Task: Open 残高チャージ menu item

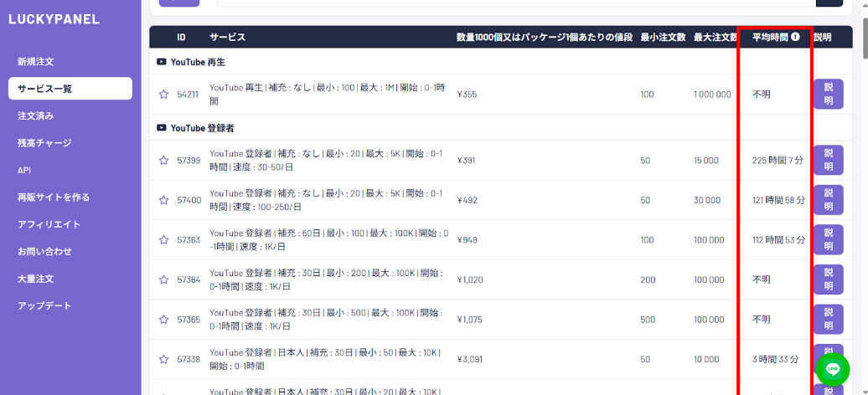Action: (70, 143)
